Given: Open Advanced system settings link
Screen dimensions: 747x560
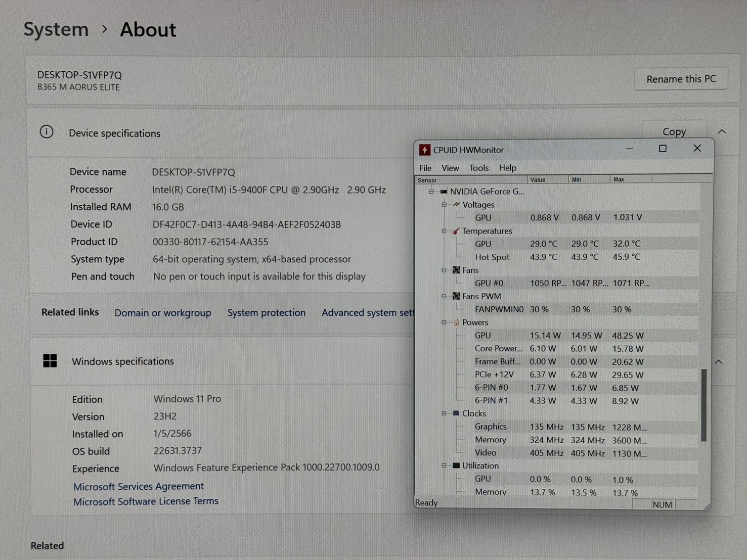Looking at the screenshot, I should point(368,313).
